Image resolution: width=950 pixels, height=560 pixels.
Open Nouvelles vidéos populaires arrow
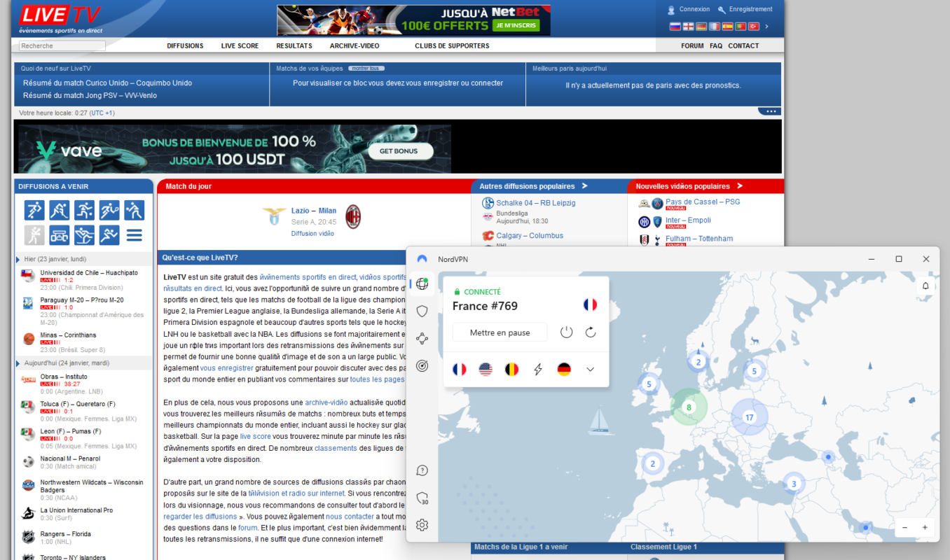740,186
